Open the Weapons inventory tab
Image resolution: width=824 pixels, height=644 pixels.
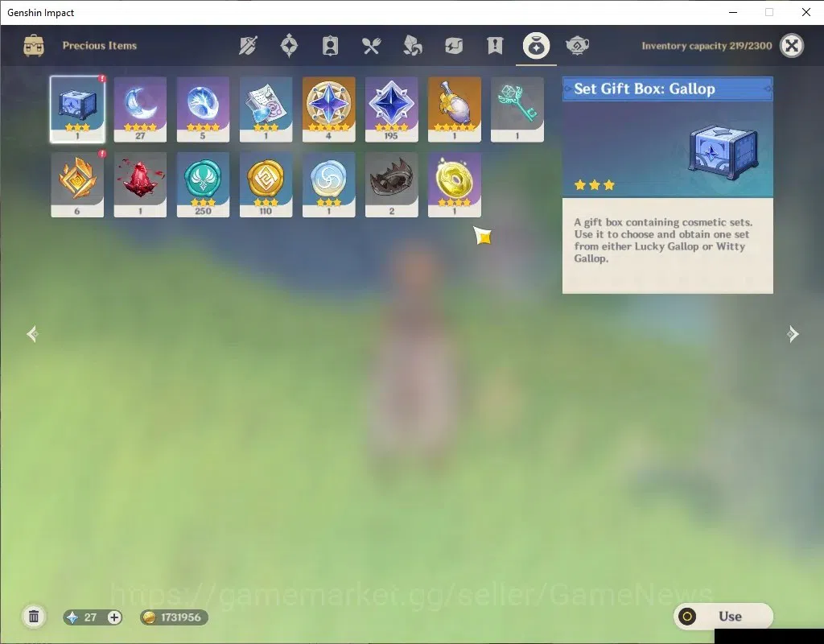tap(248, 46)
